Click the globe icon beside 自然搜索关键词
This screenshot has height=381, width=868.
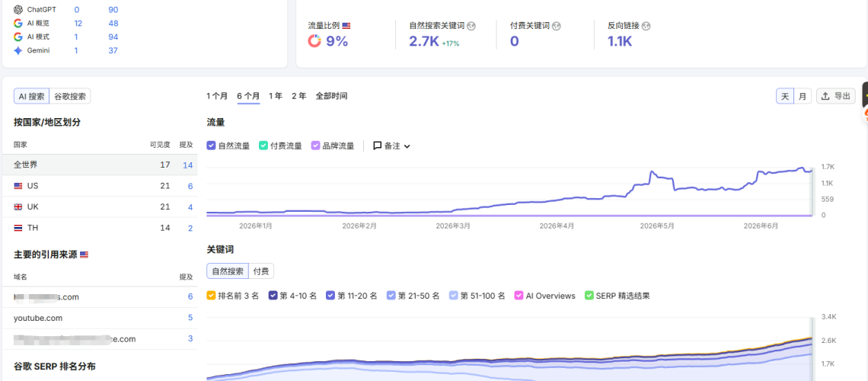[471, 25]
